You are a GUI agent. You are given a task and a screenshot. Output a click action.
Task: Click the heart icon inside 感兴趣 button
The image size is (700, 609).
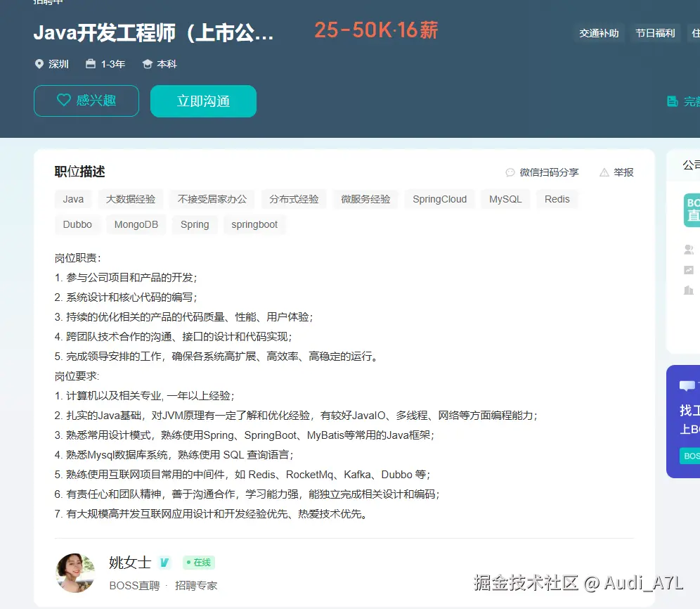pos(64,101)
